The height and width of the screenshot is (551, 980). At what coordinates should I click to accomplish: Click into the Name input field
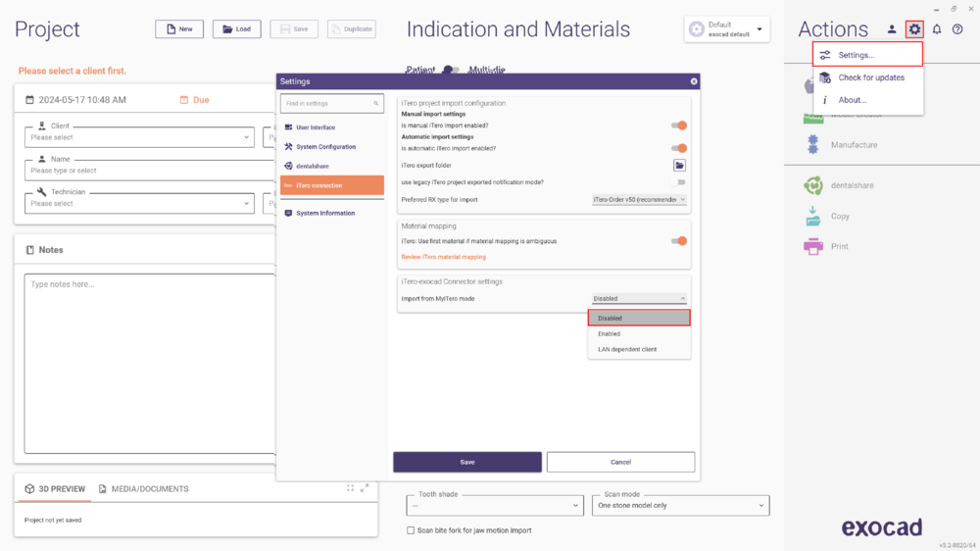pyautogui.click(x=150, y=171)
